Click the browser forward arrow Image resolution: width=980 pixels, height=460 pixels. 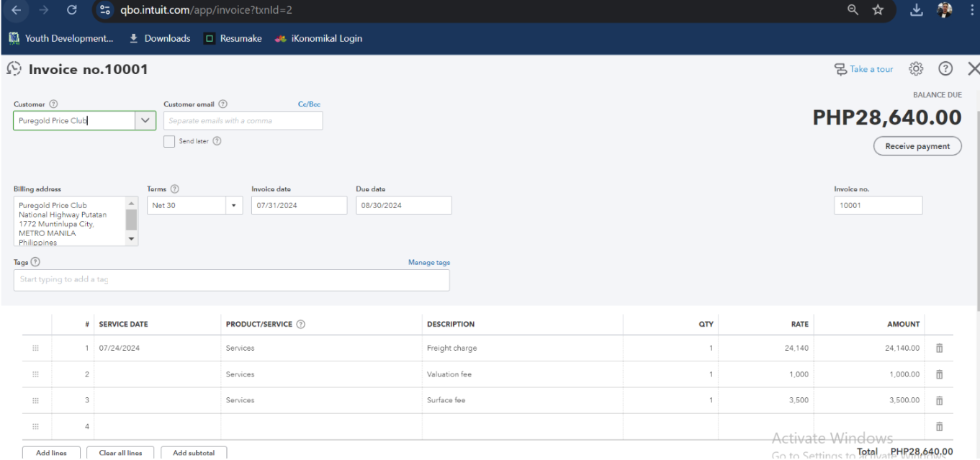tap(42, 11)
